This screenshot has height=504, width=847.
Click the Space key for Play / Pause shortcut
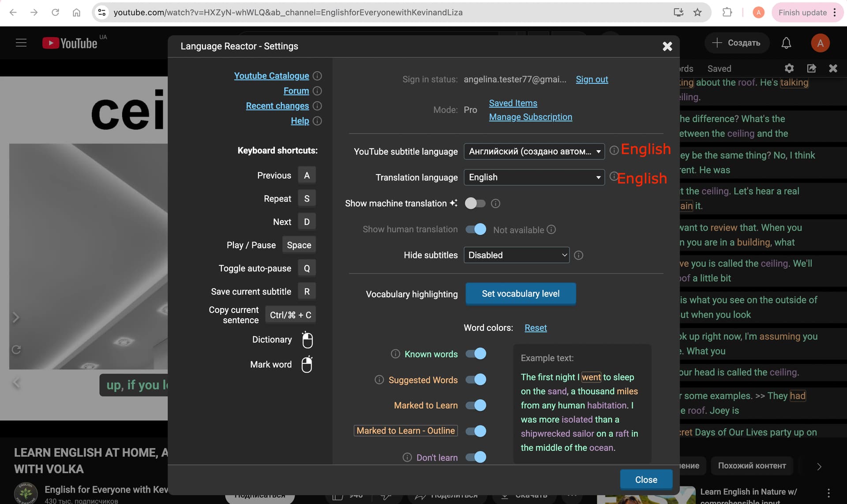(299, 245)
